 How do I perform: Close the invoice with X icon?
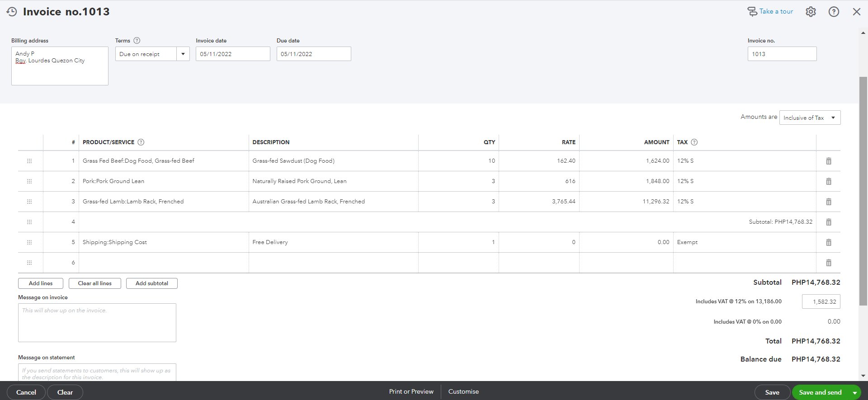[x=857, y=12]
